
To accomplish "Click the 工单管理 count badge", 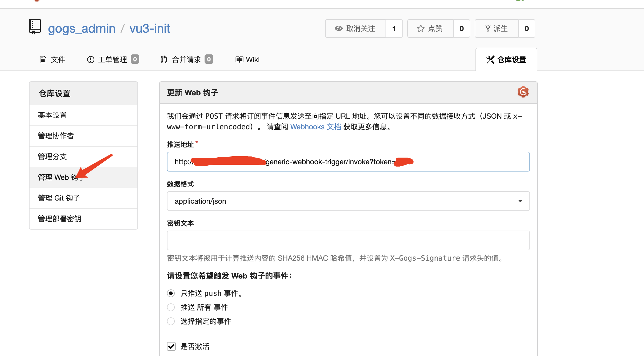I will [x=135, y=59].
